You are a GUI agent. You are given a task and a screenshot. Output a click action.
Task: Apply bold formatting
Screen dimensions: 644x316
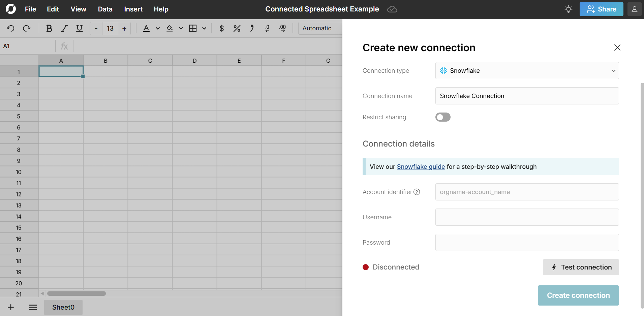(x=49, y=28)
